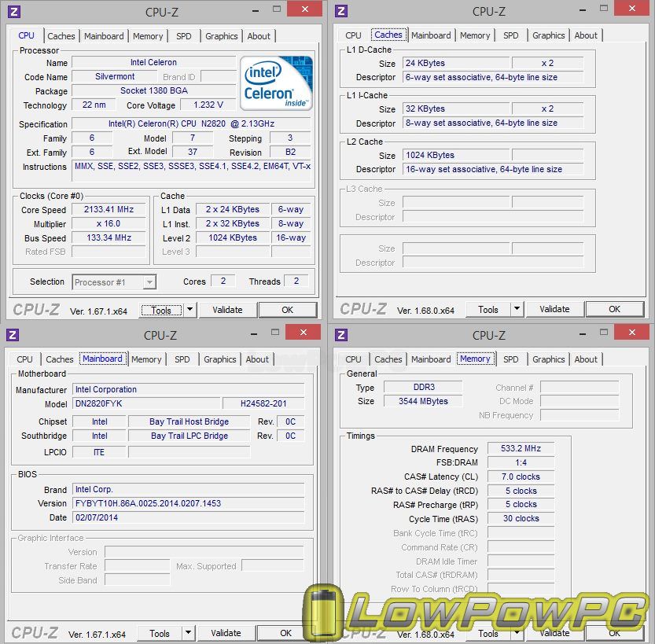Click the memory Size value 3544 MBytes
The image size is (655, 644).
423,401
